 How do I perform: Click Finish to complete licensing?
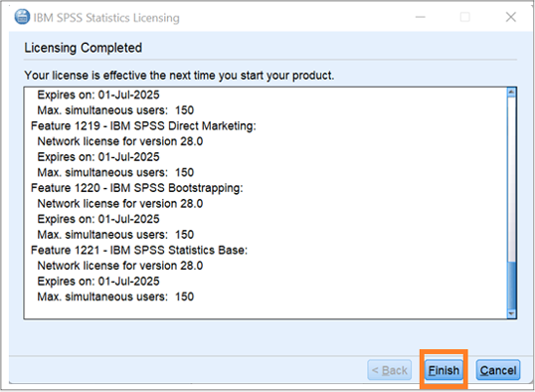(x=444, y=370)
